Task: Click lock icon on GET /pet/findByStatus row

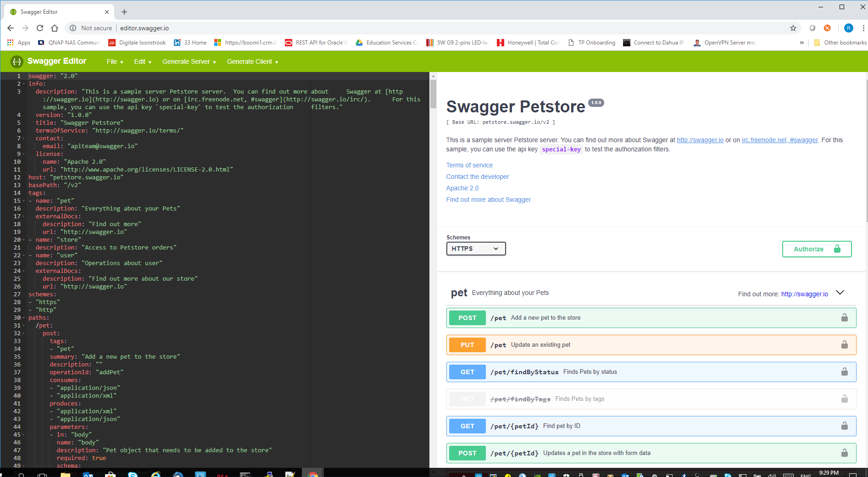Action: [x=844, y=372]
